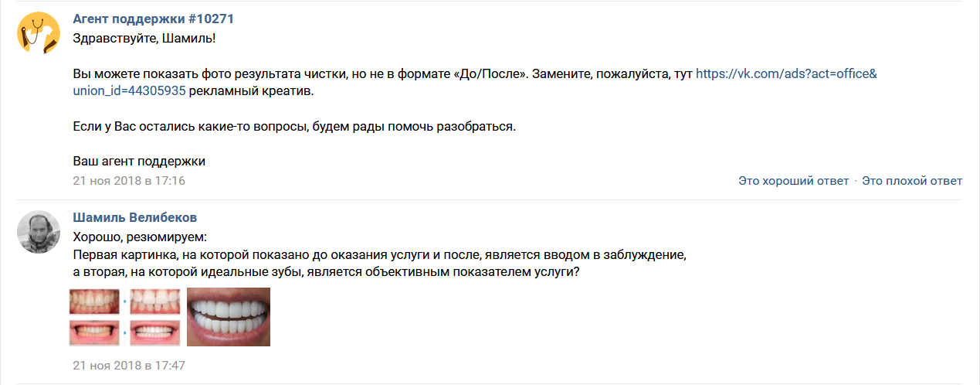Open the white smile close-up photo

pos(229,317)
